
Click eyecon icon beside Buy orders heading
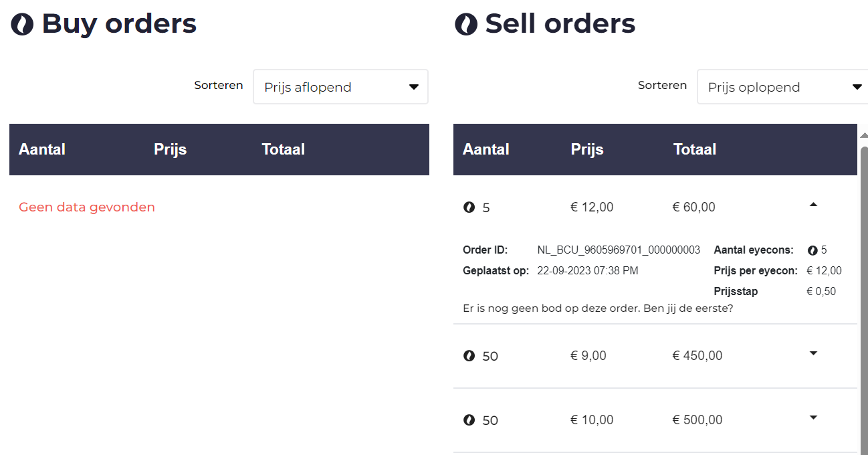click(x=22, y=25)
